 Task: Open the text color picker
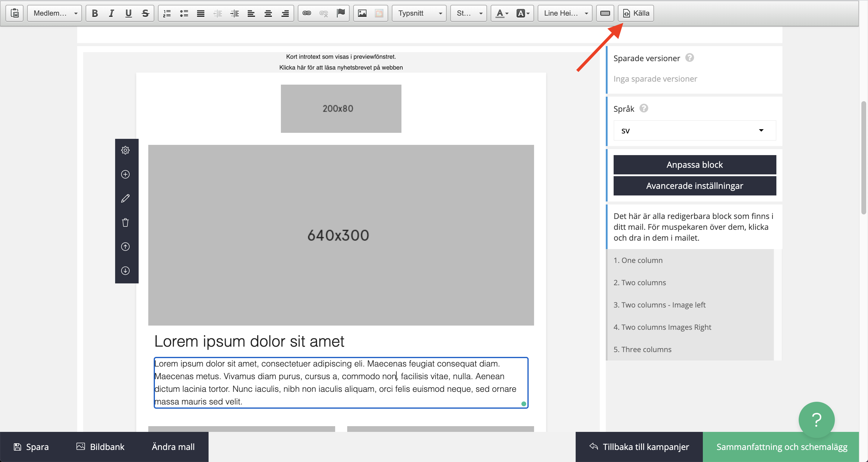click(502, 13)
